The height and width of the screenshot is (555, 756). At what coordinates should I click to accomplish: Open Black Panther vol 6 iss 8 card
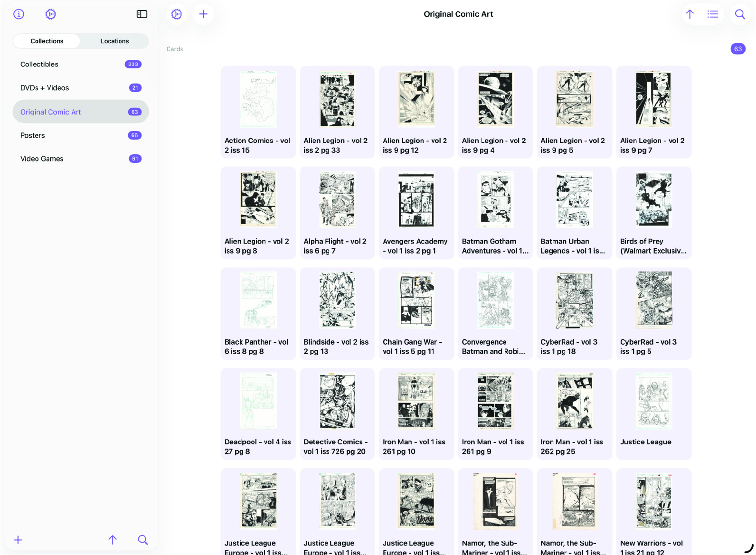(258, 313)
